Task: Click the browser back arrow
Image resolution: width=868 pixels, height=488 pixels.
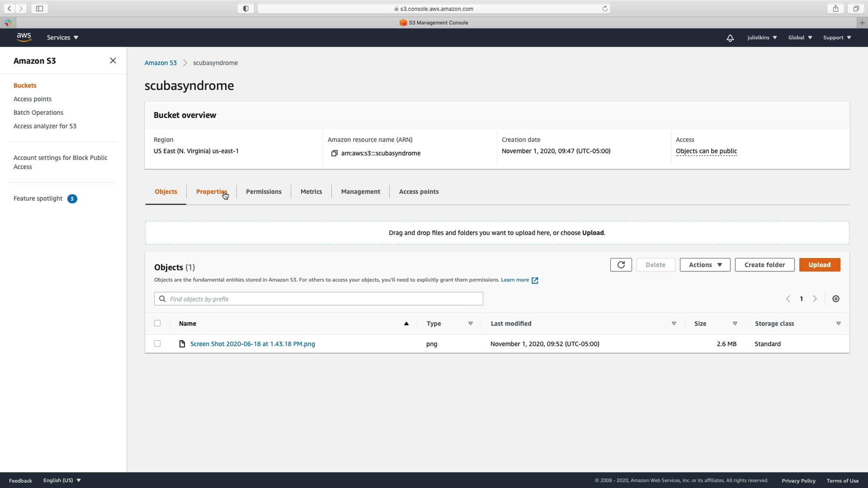Action: (9, 8)
